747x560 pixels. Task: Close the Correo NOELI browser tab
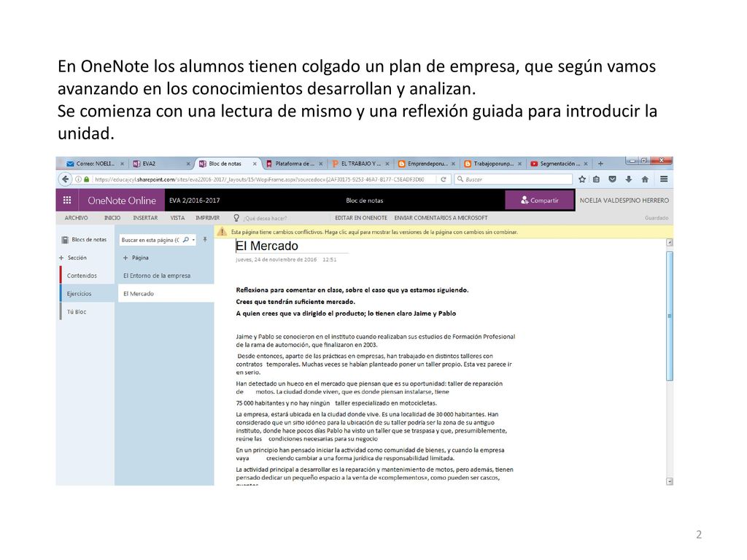pos(122,163)
